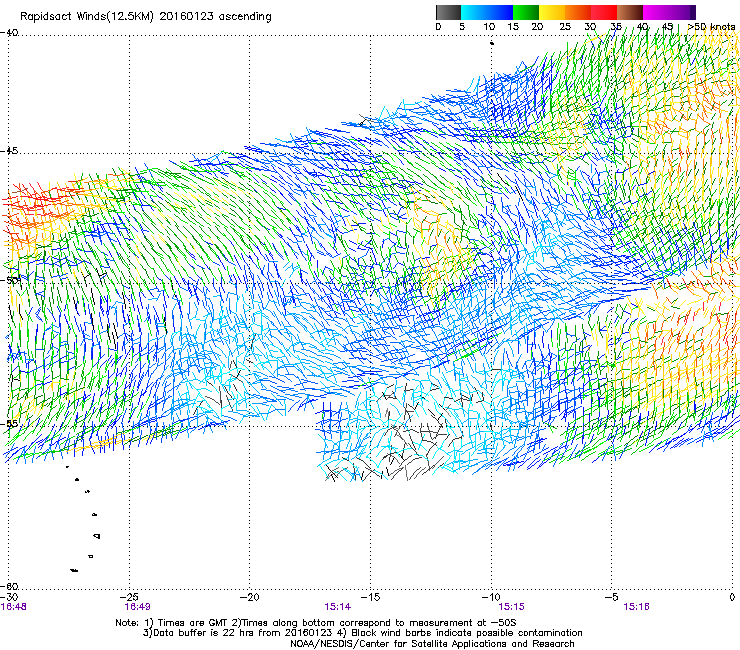
Task: Click the 'NOAA/NESDIS/Center for Satellite Applications and Research' credit
Action: point(432,644)
